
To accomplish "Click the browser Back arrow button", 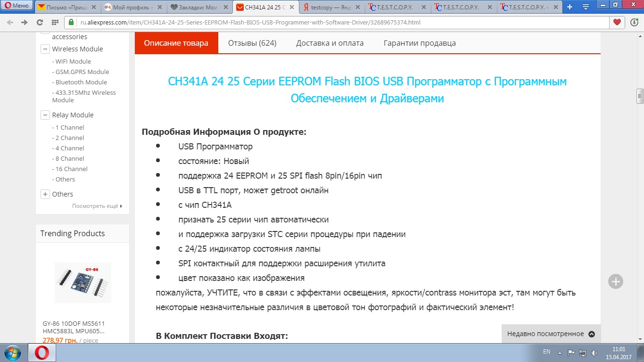I will [x=10, y=23].
